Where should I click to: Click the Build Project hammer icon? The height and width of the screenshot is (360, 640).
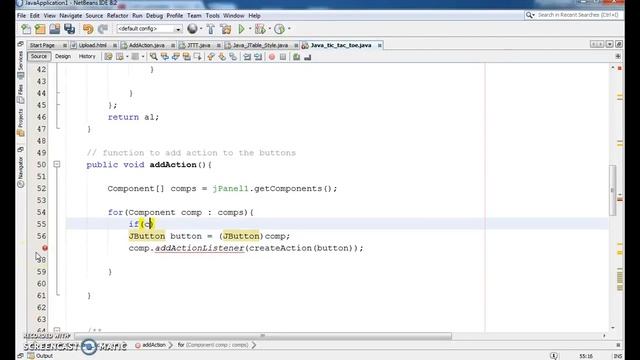point(211,29)
